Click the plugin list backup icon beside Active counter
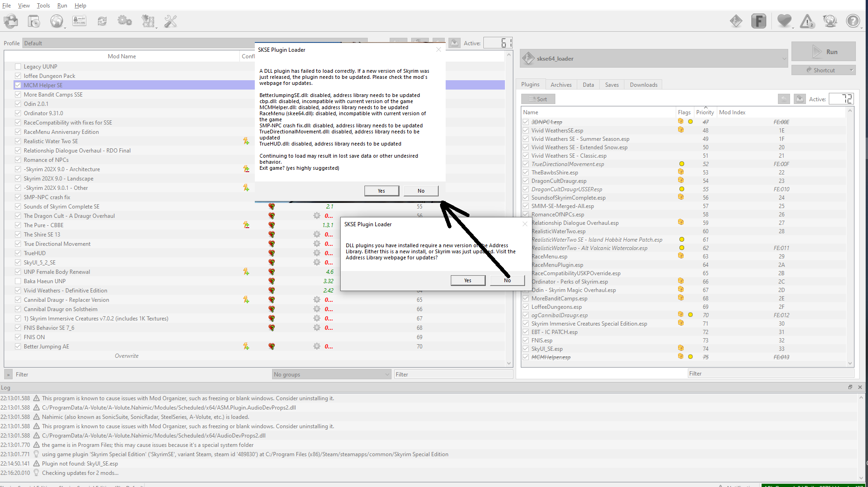The height and width of the screenshot is (487, 868). coord(800,99)
